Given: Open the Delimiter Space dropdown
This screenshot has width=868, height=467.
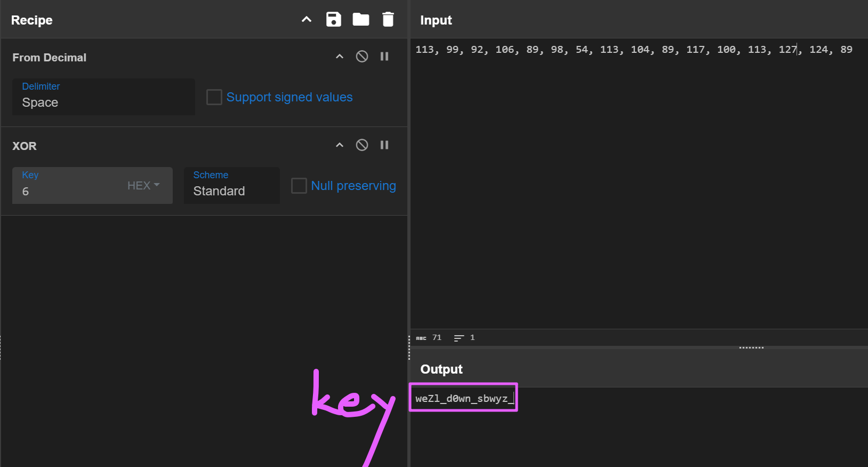Looking at the screenshot, I should click(103, 97).
